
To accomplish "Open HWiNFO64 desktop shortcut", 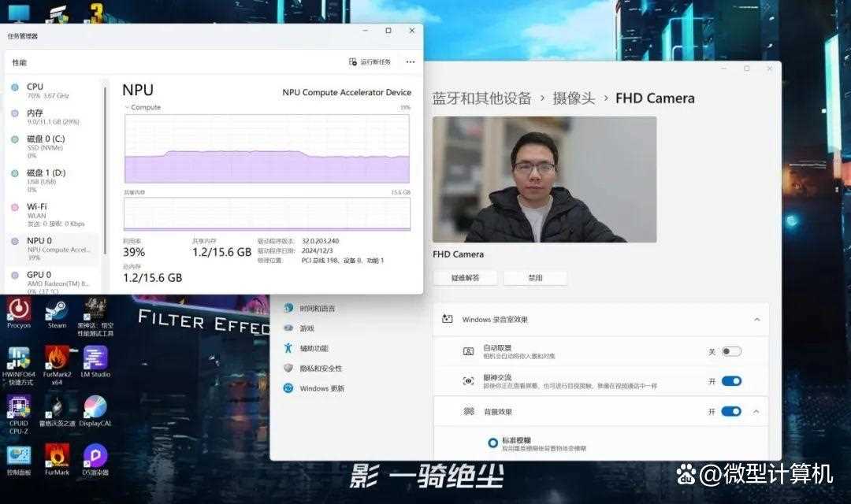I will point(19,359).
